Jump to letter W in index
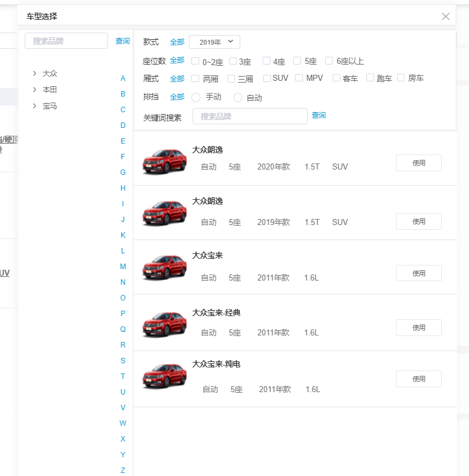469x476 pixels. [x=123, y=423]
